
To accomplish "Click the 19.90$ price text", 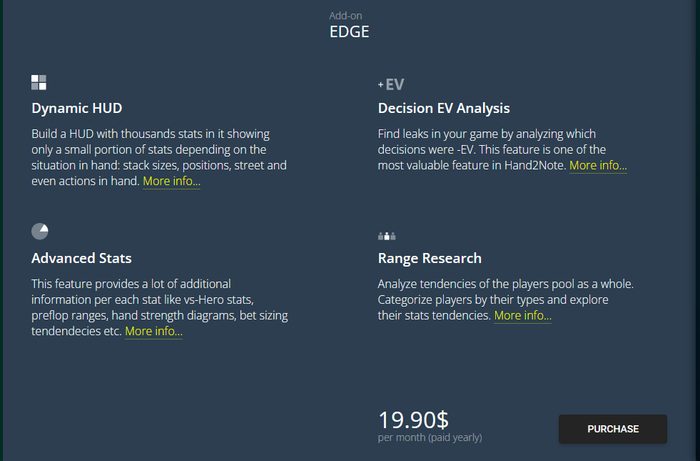I will point(413,420).
